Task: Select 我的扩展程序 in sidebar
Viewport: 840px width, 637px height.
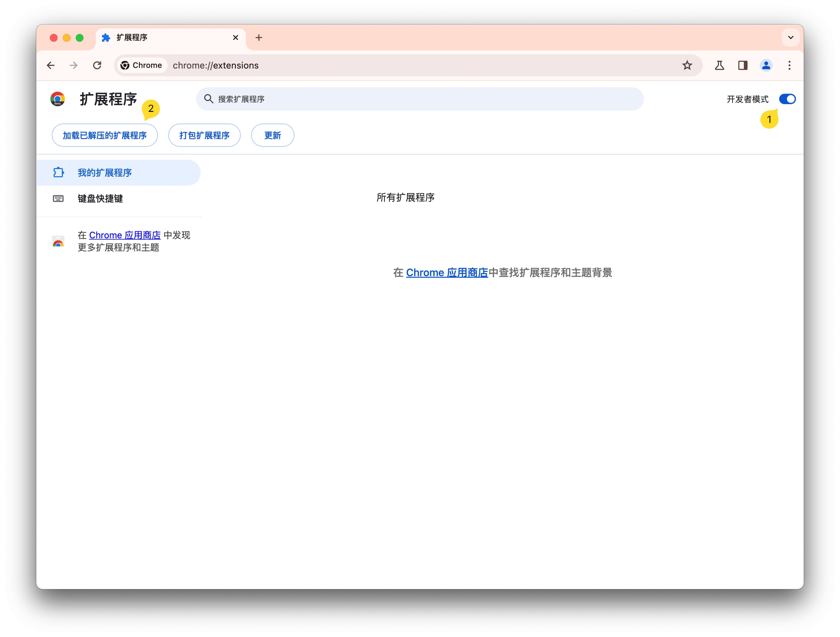Action: [104, 173]
